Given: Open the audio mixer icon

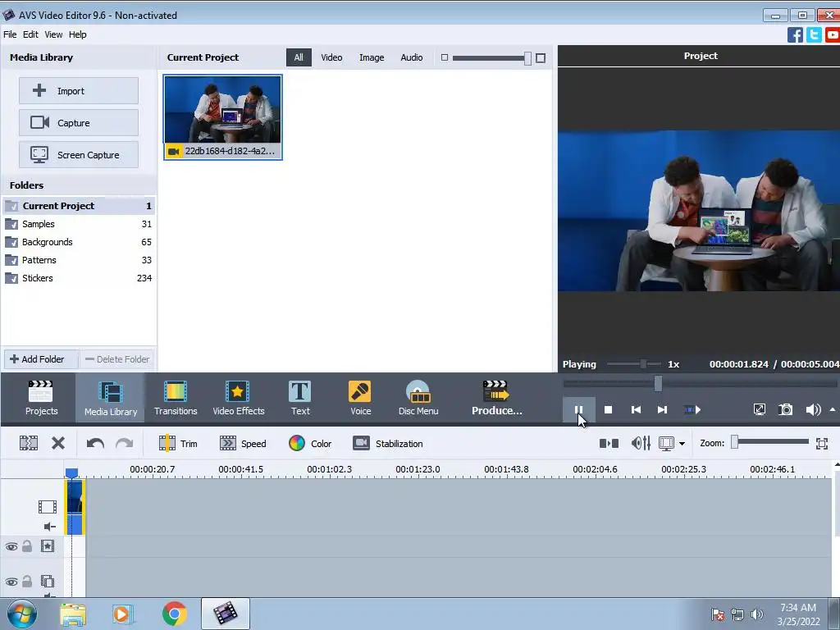Looking at the screenshot, I should [x=641, y=443].
